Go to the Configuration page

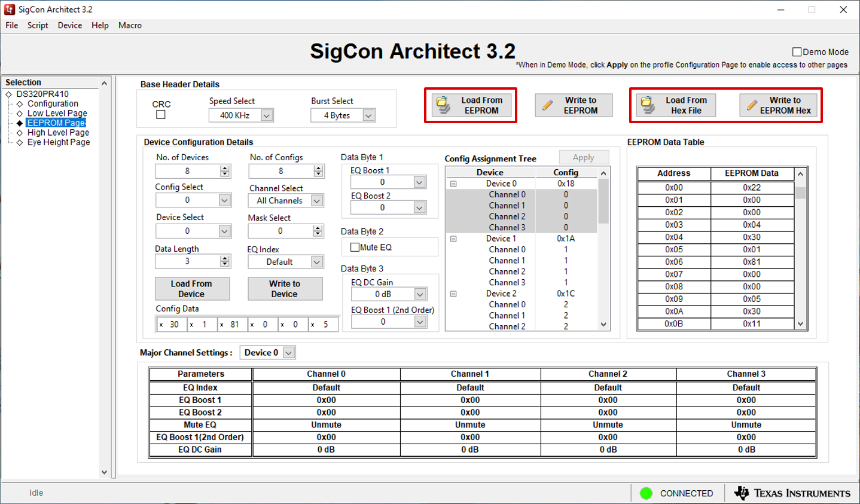[53, 103]
